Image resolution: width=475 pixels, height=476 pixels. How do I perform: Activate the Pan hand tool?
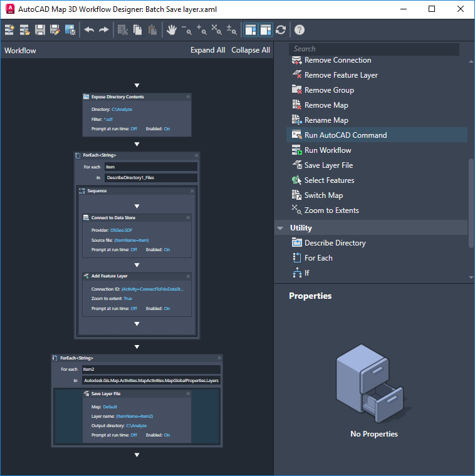pos(172,30)
